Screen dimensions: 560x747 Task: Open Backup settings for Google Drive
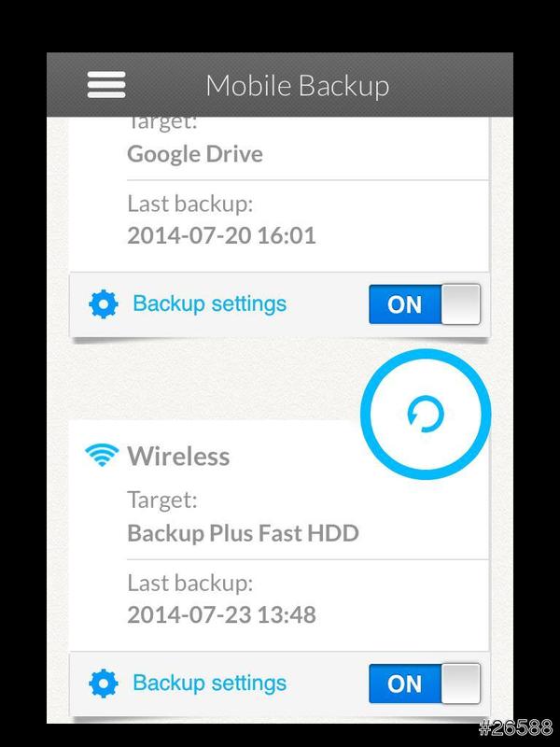[209, 304]
